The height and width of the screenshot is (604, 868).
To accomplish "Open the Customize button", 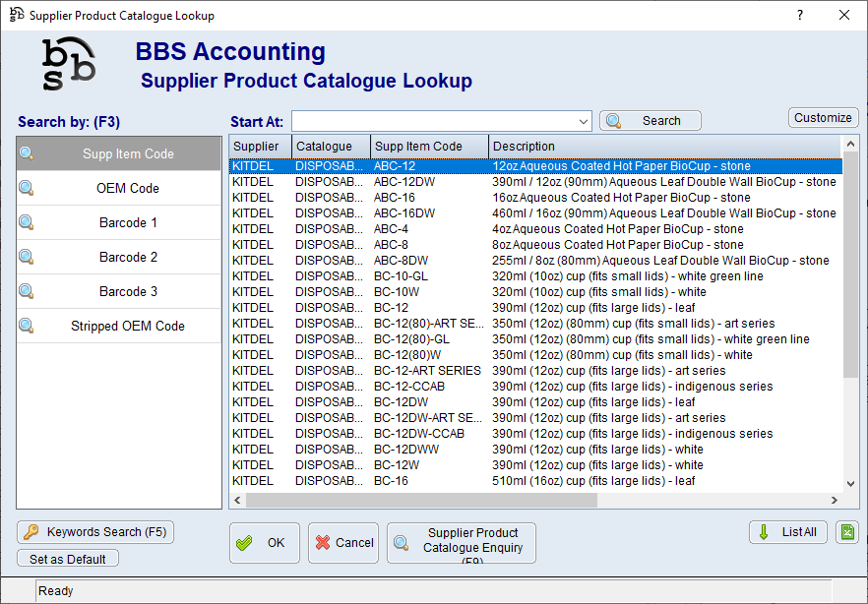I will (823, 118).
